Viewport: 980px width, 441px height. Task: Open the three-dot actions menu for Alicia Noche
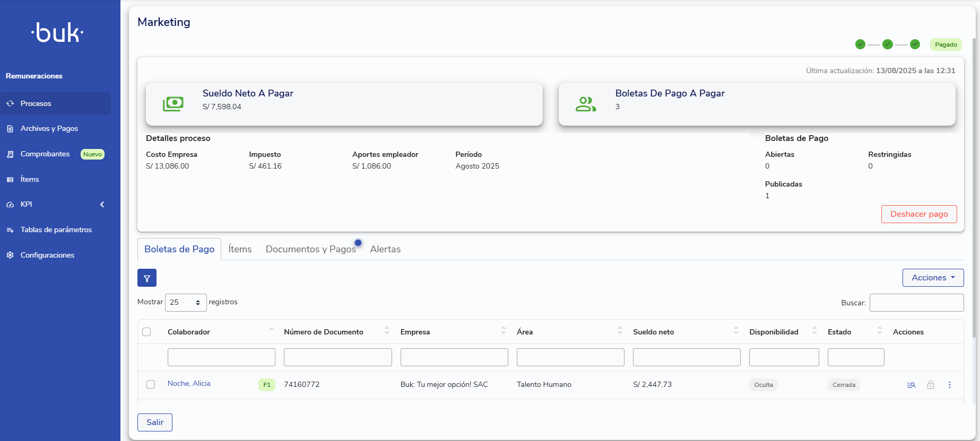(x=950, y=385)
